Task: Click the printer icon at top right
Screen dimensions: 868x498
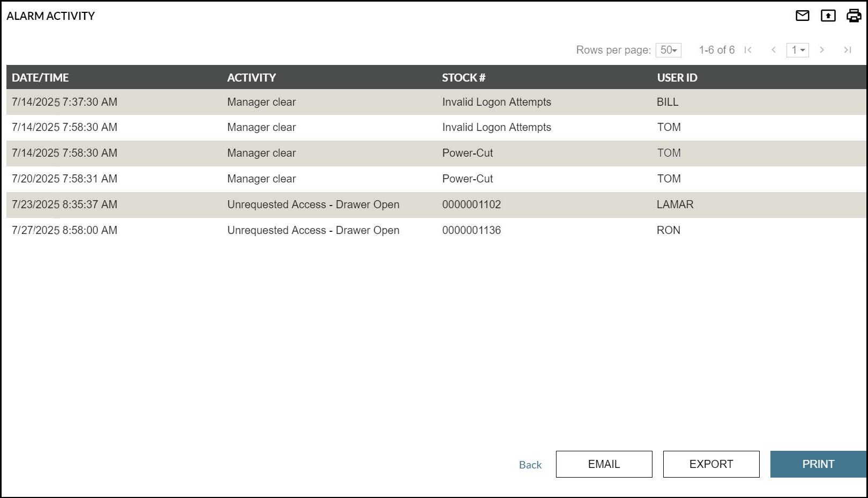Action: [x=853, y=16]
